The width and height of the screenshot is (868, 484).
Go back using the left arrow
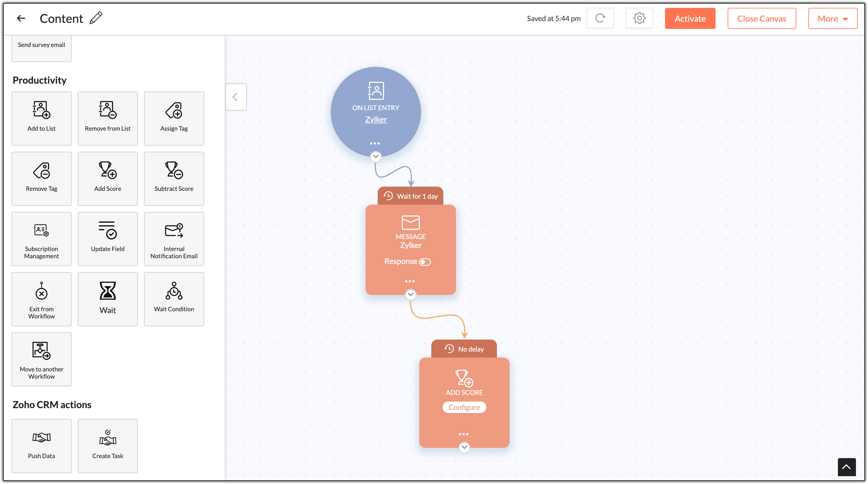[x=21, y=19]
